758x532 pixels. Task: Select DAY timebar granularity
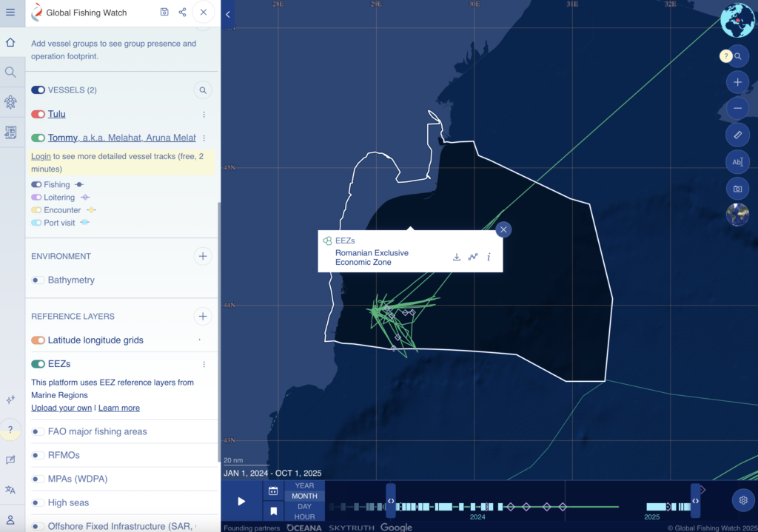[x=304, y=507]
